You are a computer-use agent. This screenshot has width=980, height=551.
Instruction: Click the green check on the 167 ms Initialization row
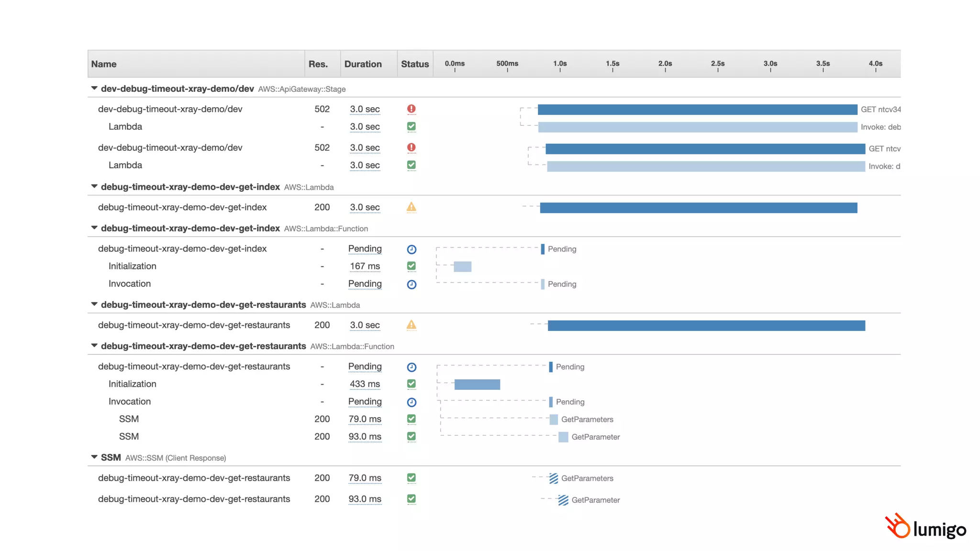click(x=411, y=266)
